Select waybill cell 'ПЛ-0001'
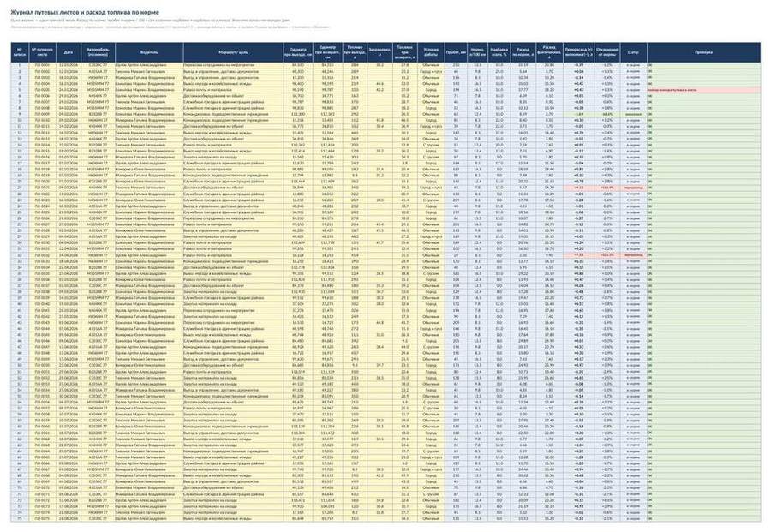Screen dimensions: 771x532 (42, 65)
